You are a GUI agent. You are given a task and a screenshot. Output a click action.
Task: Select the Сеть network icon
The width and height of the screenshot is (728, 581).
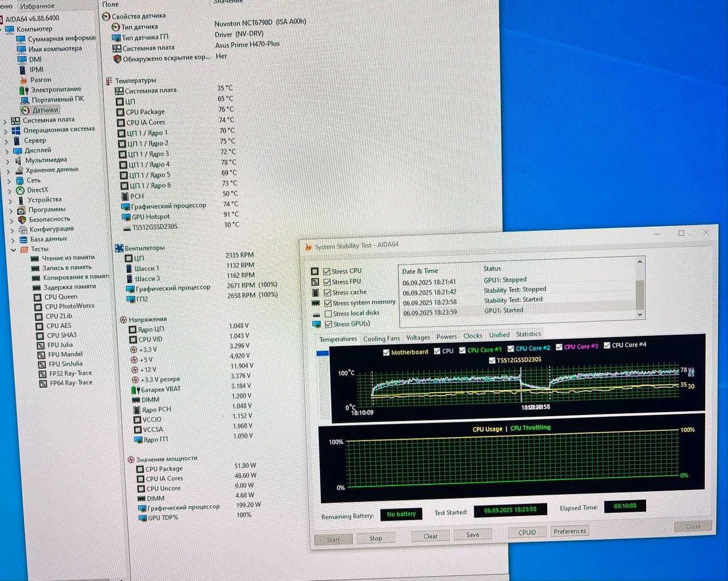click(19, 180)
